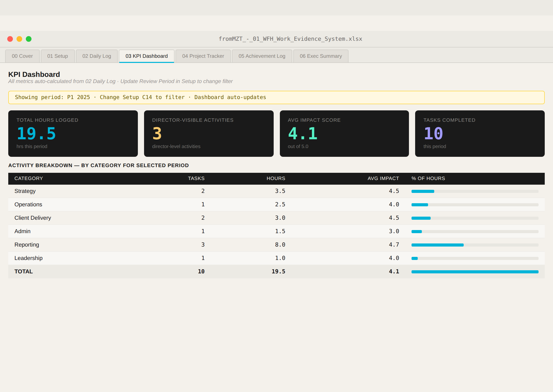Viewport: 553px width, 392px height.
Task: Click the Leadership percent-of-hours bar
Action: point(475,258)
